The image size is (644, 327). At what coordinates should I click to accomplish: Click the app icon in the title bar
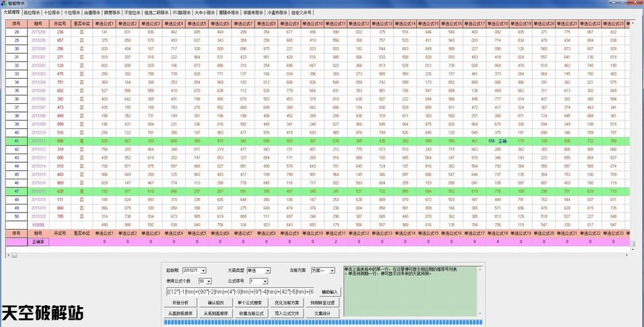click(4, 3)
